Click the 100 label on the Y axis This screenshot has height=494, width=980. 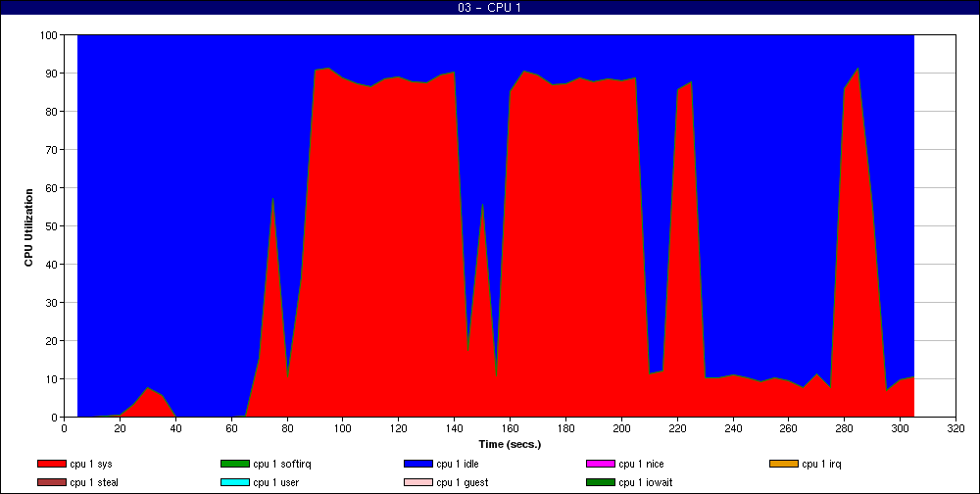tap(51, 35)
